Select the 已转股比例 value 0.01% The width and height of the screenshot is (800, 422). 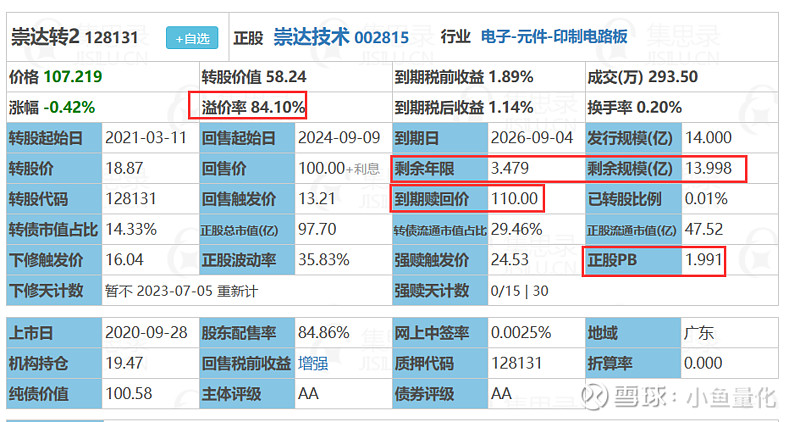(706, 199)
